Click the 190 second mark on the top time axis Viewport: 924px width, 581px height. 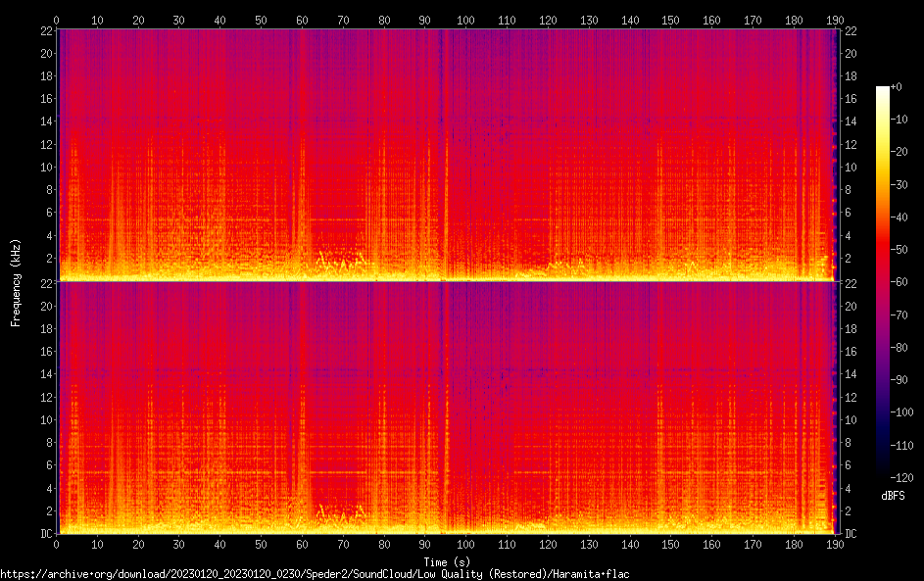click(x=832, y=20)
